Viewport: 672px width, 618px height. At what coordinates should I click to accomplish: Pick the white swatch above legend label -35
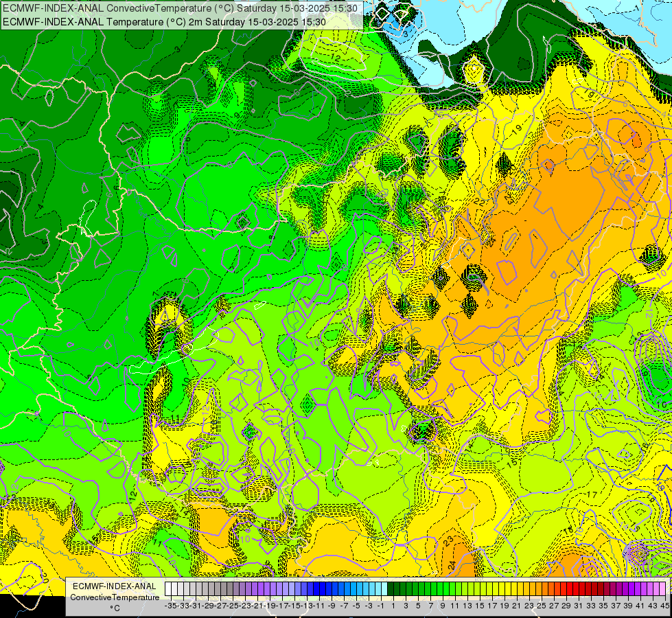click(x=168, y=589)
